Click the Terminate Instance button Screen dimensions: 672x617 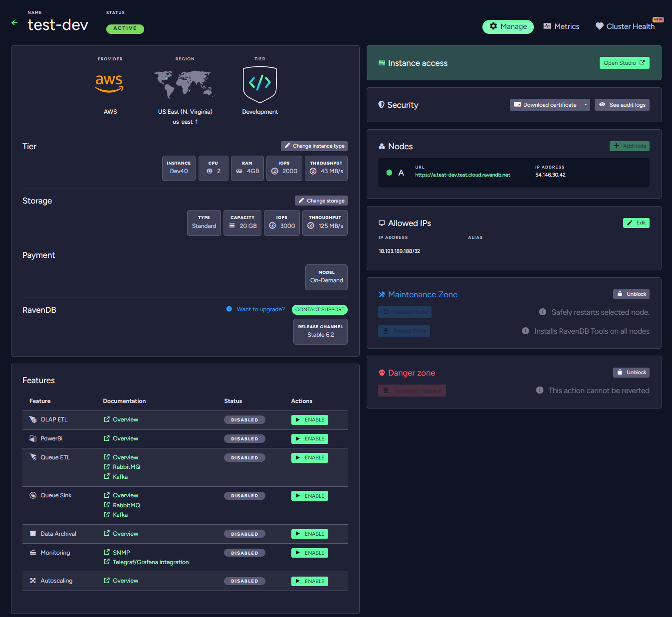[x=412, y=391]
